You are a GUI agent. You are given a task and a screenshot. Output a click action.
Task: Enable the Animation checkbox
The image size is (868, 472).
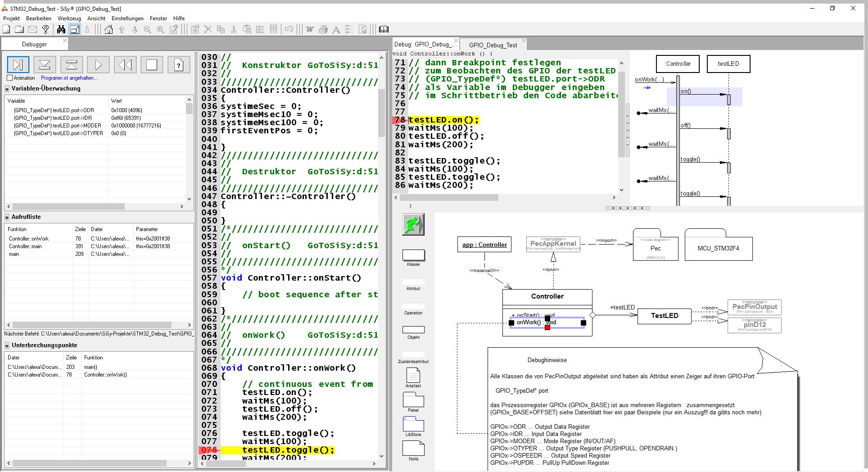(x=10, y=78)
